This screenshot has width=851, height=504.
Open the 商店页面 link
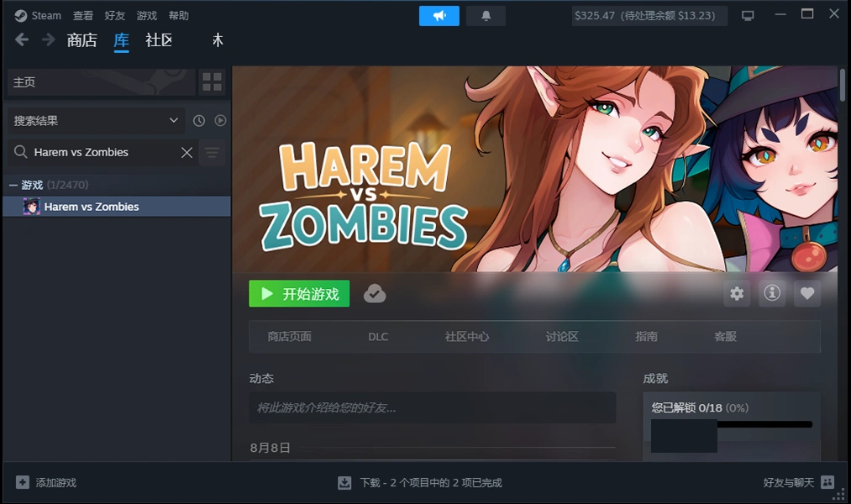(x=289, y=336)
